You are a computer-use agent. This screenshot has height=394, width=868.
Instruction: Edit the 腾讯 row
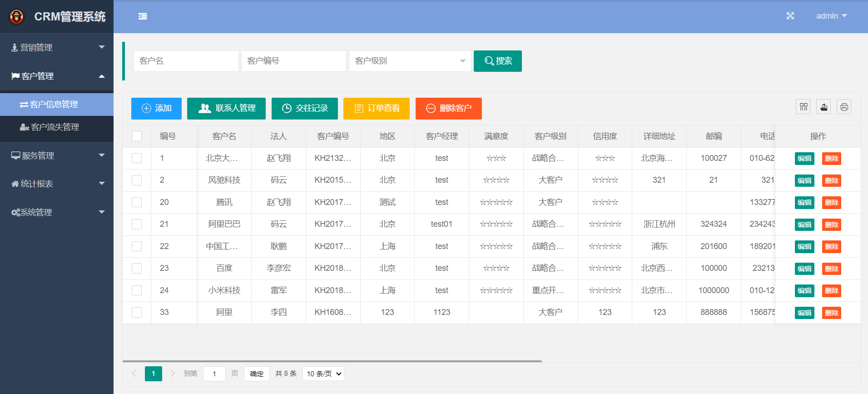coord(804,203)
